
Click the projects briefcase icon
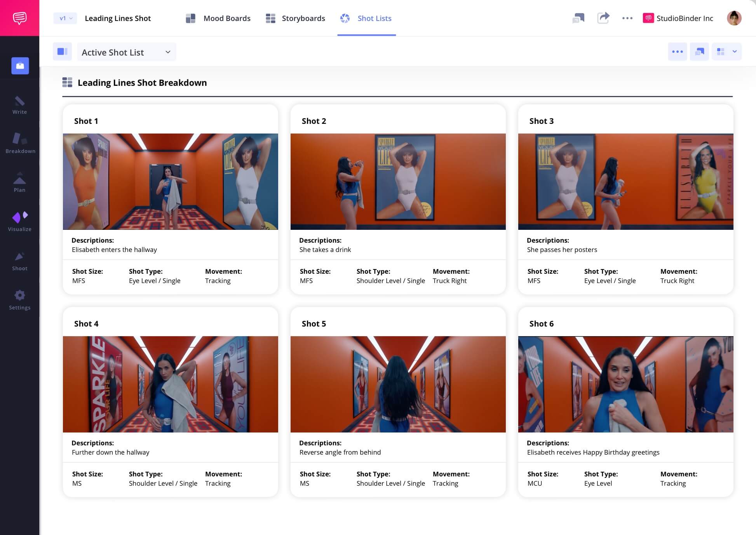tap(20, 66)
